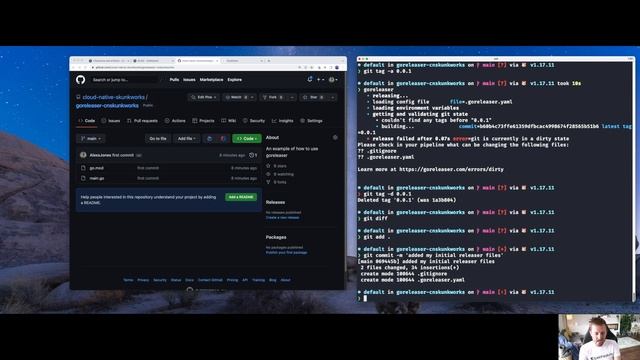Viewport: 640px width, 360px height.
Task: Select the active GitHub browser tab
Action: click(x=198, y=60)
